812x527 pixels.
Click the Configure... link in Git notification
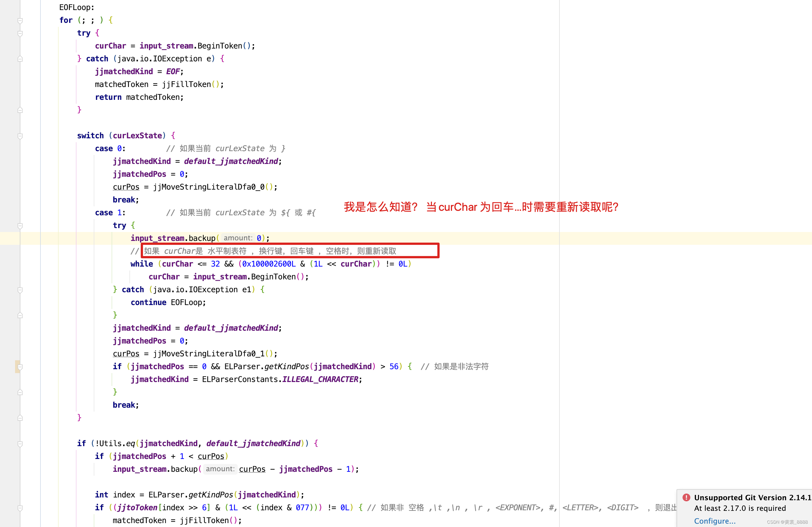[x=715, y=521]
